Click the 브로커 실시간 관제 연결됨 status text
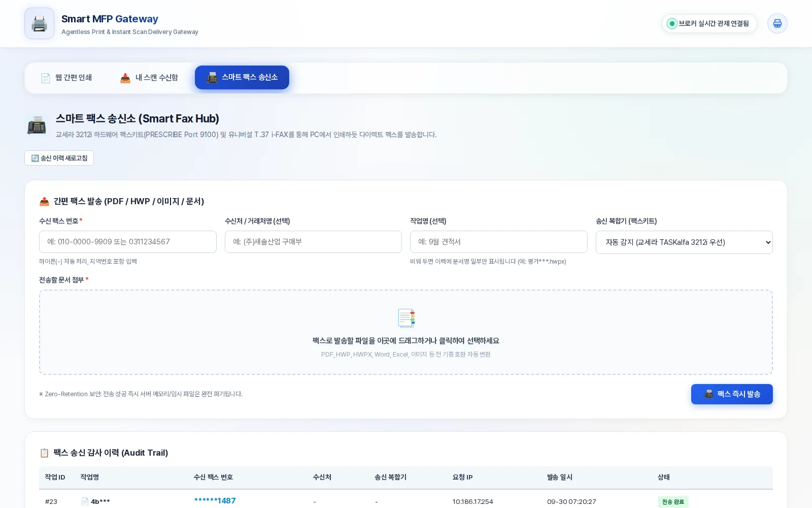This screenshot has width=812, height=508. pyautogui.click(x=714, y=23)
